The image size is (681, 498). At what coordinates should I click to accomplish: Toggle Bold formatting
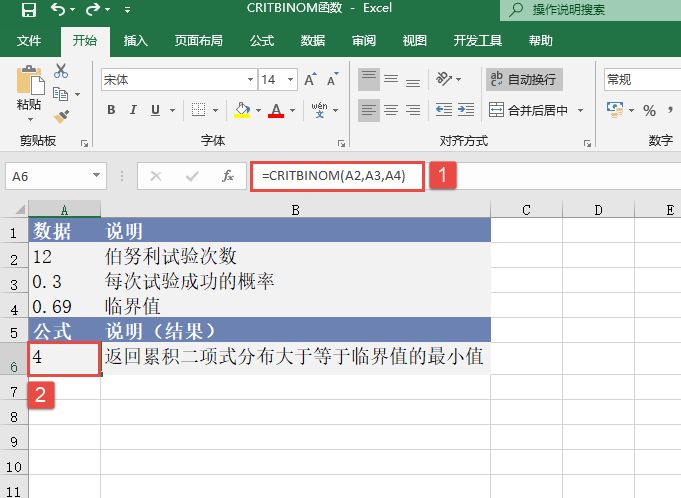(x=112, y=110)
